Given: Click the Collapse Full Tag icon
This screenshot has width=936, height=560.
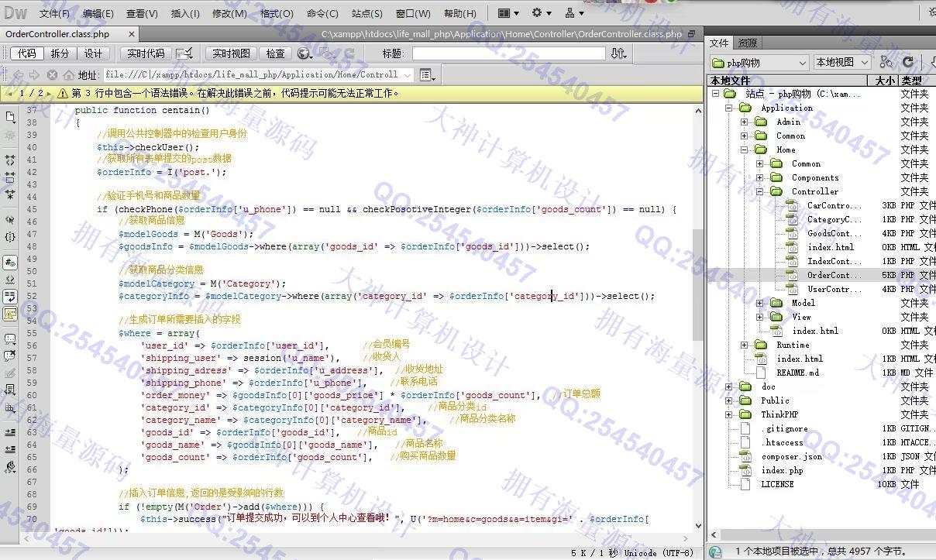Looking at the screenshot, I should pyautogui.click(x=10, y=160).
